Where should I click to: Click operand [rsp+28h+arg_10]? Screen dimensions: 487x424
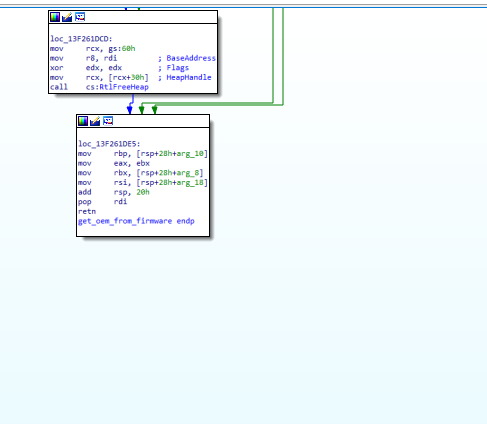tap(172, 154)
